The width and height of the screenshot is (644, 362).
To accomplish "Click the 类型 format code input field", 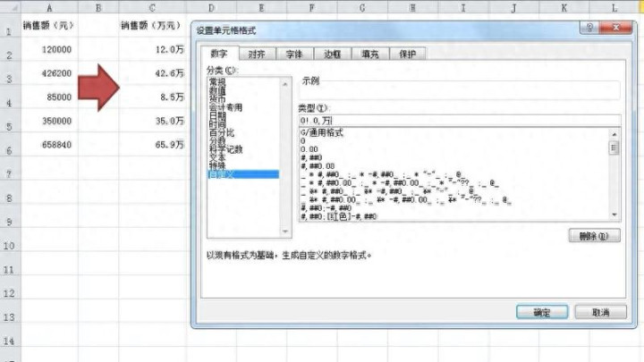I will tap(459, 121).
